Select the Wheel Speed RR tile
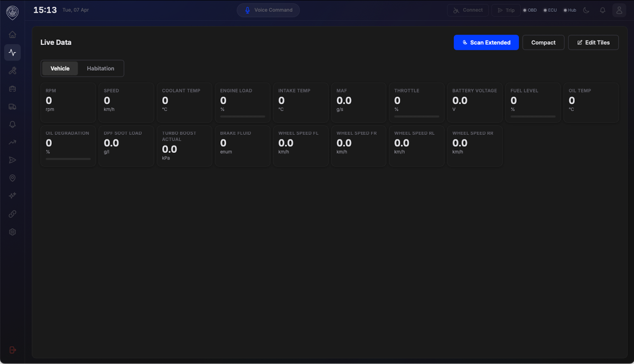The width and height of the screenshot is (634, 364). [475, 146]
